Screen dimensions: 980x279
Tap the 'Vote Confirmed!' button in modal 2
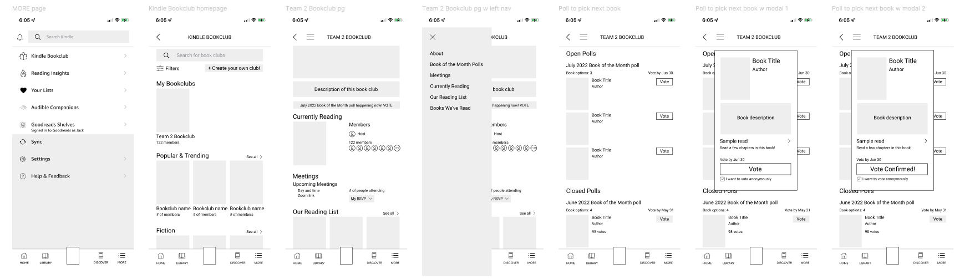coord(892,169)
